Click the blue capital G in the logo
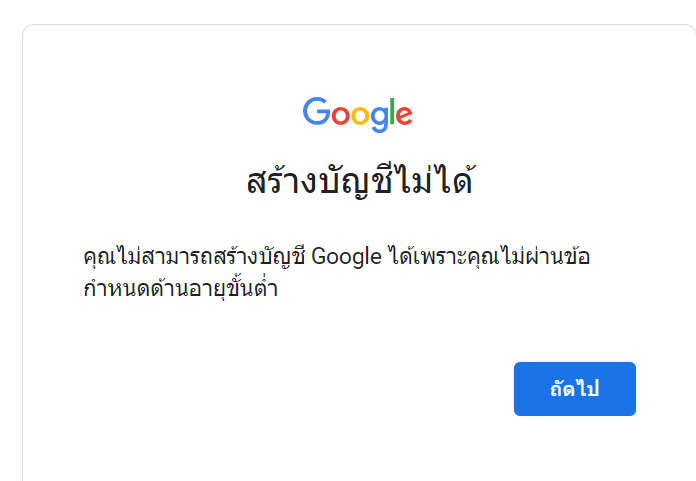 point(317,111)
